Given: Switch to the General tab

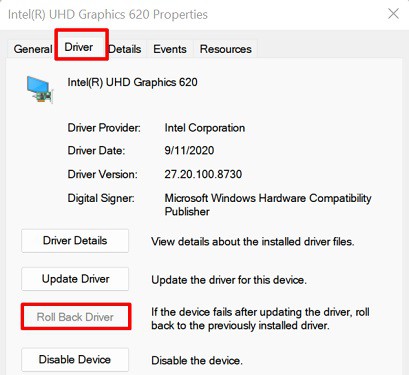Looking at the screenshot, I should tap(32, 49).
